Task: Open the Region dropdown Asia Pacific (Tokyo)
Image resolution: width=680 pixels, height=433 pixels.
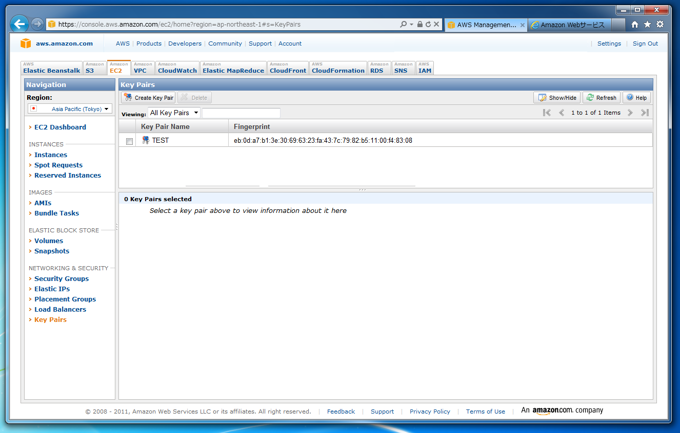Action: (x=70, y=109)
